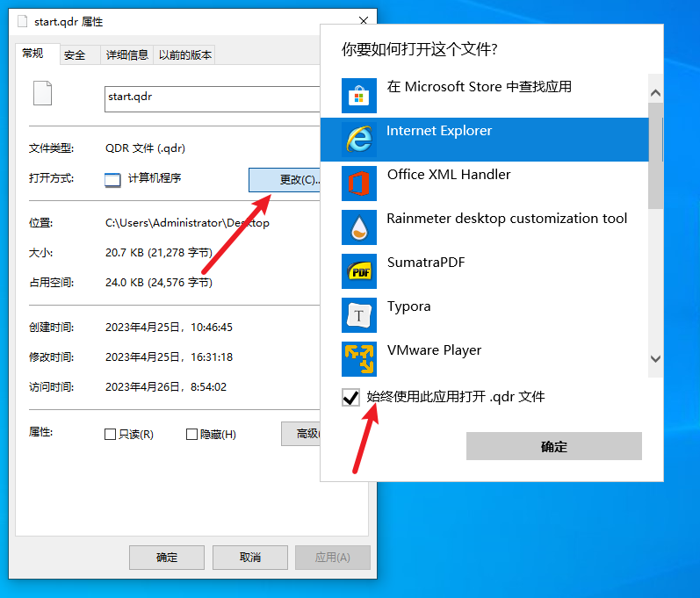Viewport: 700px width, 598px height.
Task: Select the Office XML Handler entry text
Action: coord(449,175)
